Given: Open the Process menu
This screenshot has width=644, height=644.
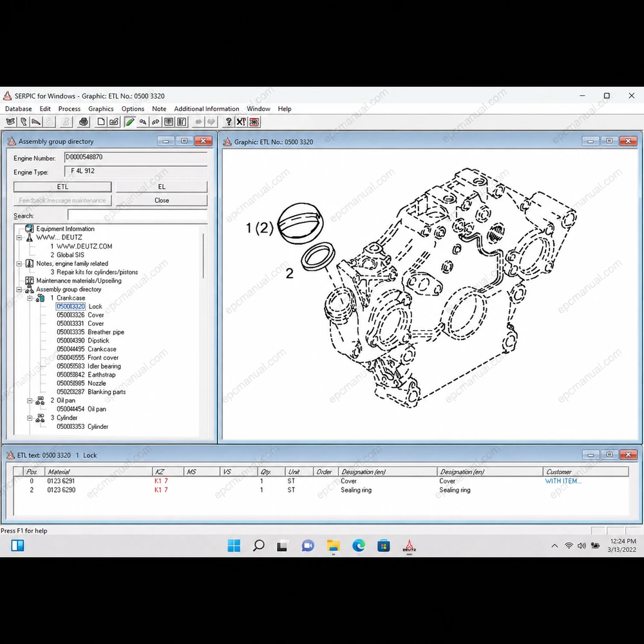Looking at the screenshot, I should pyautogui.click(x=70, y=108).
